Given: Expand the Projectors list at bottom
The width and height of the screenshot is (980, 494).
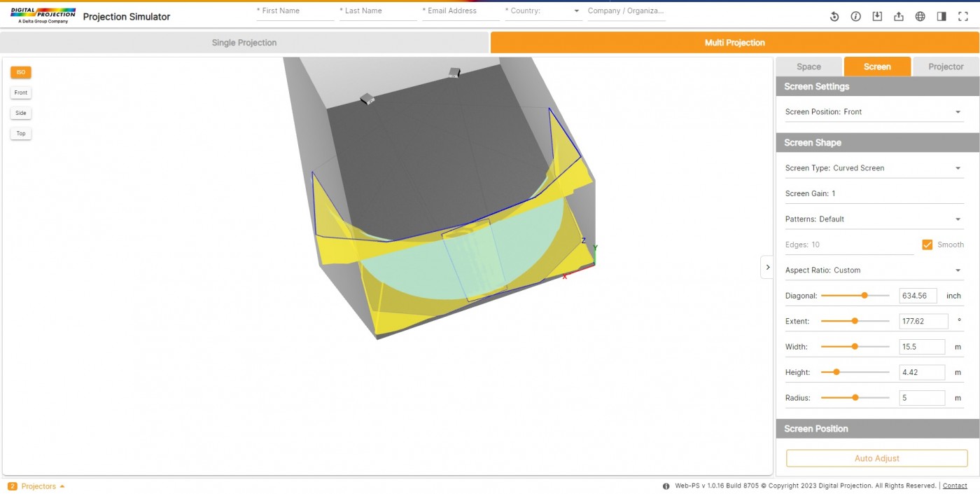Looking at the screenshot, I should click(43, 486).
